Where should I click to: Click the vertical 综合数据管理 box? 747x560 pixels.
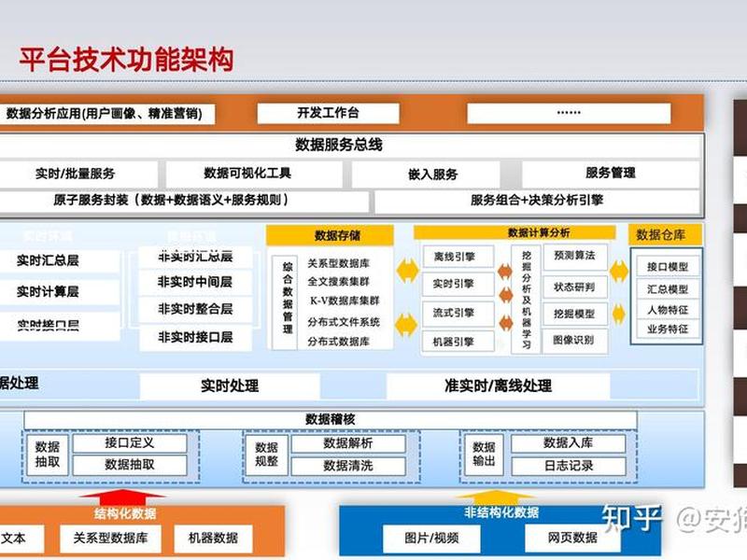click(x=286, y=301)
